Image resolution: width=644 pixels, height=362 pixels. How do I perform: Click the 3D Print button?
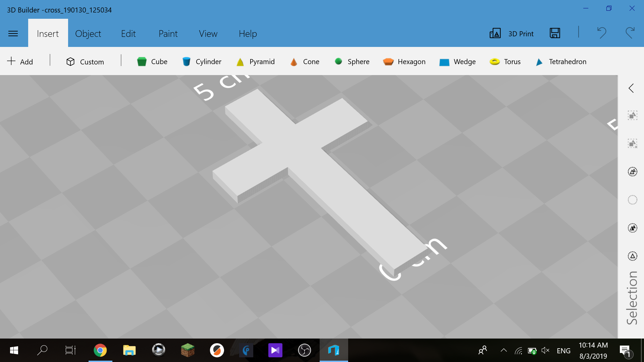tap(512, 34)
